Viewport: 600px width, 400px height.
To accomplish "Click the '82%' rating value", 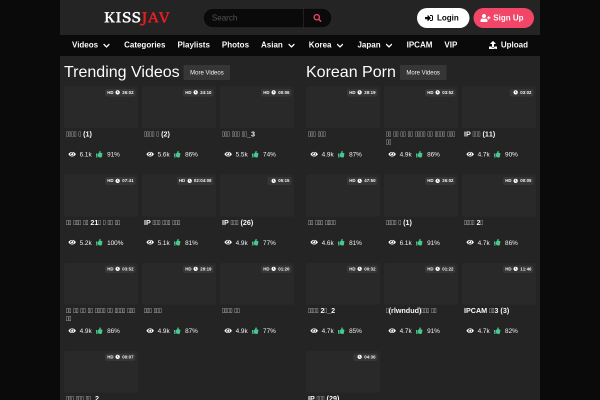I will [x=511, y=331].
